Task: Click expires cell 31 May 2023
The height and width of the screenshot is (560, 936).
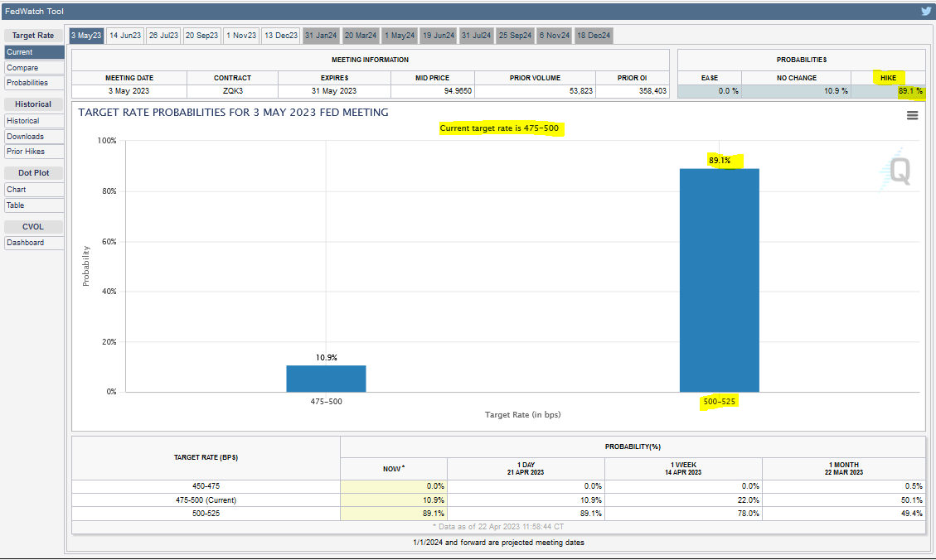Action: coord(333,91)
